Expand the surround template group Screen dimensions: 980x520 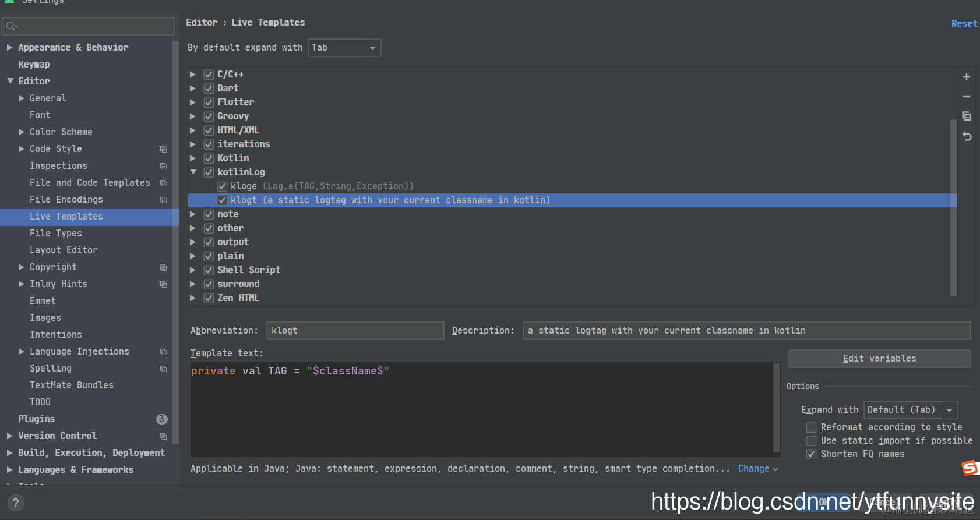[x=193, y=284]
